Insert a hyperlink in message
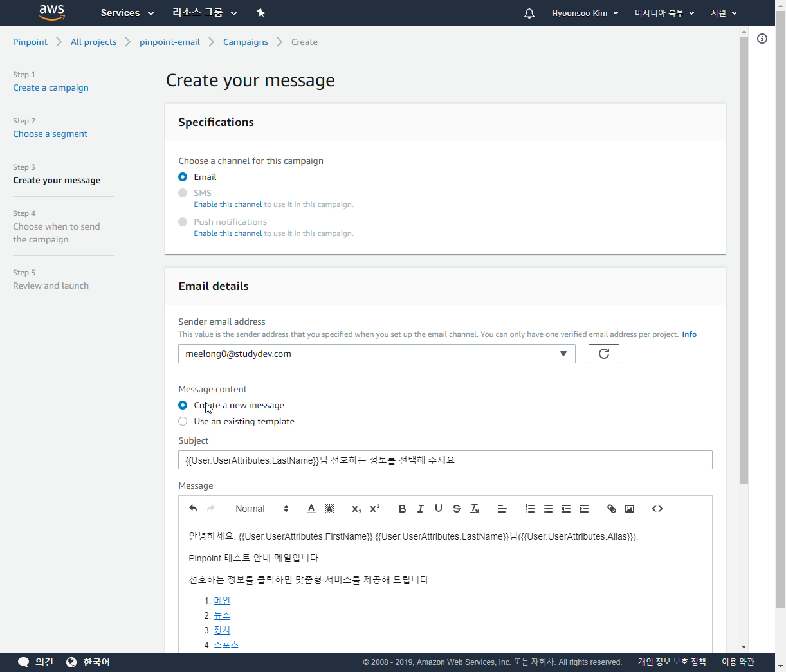 tap(612, 509)
